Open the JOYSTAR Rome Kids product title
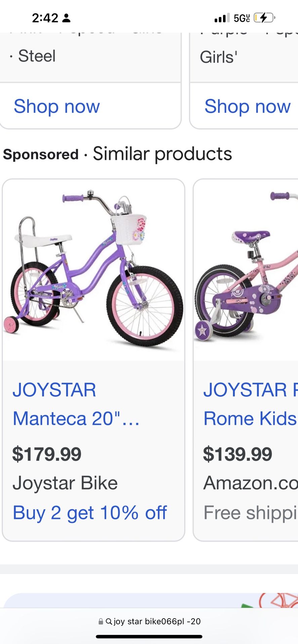 click(x=250, y=404)
